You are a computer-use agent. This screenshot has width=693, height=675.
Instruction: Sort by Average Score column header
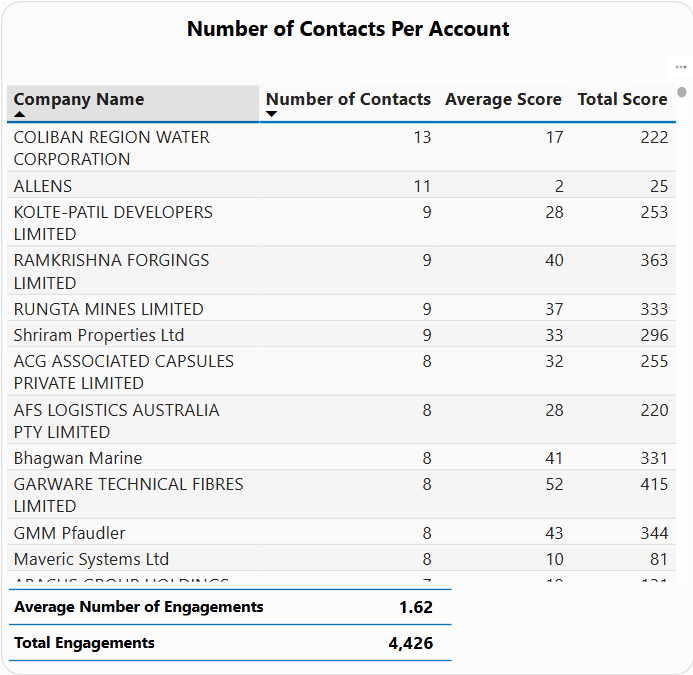[x=503, y=99]
